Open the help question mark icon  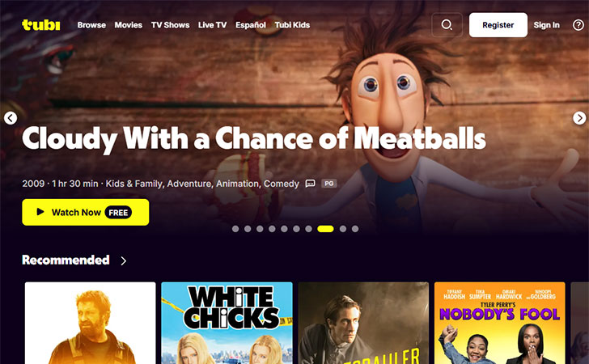578,25
